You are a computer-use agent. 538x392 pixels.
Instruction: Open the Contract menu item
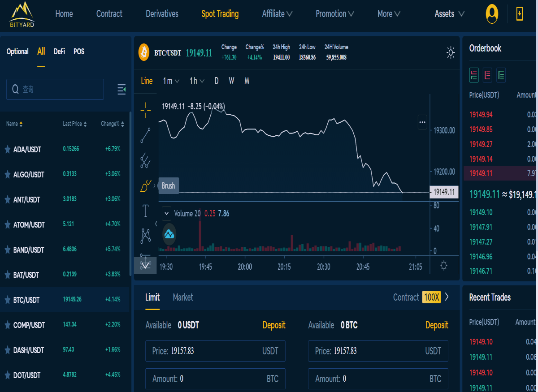[109, 14]
